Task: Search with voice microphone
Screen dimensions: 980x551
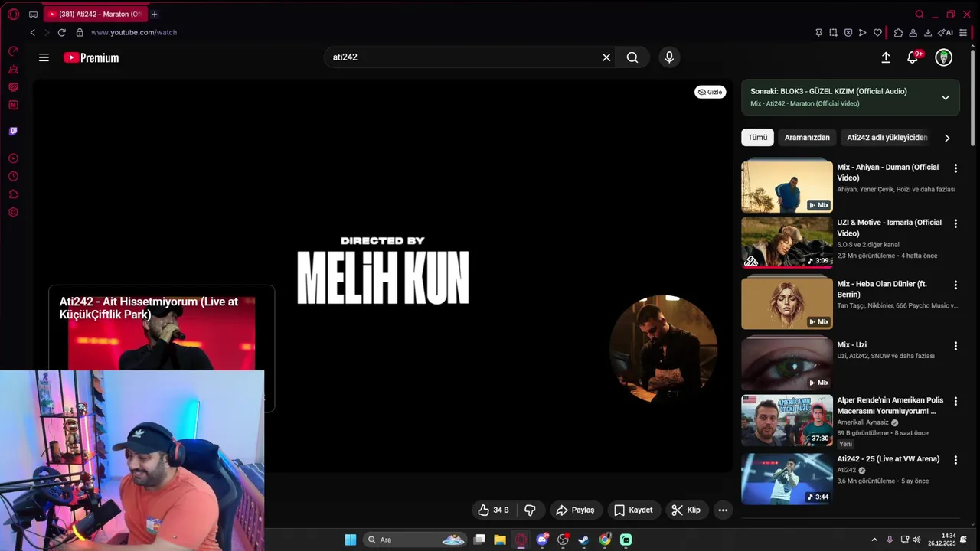Action: (669, 57)
